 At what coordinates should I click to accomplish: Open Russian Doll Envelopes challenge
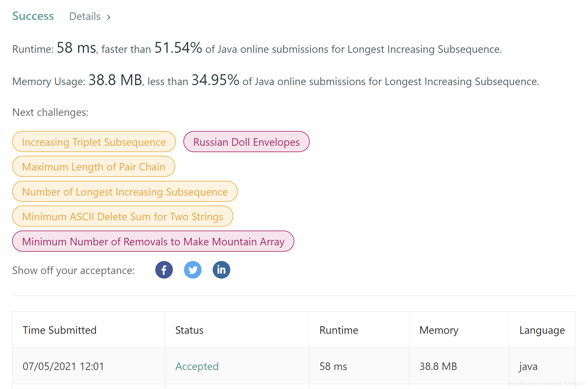click(x=247, y=142)
